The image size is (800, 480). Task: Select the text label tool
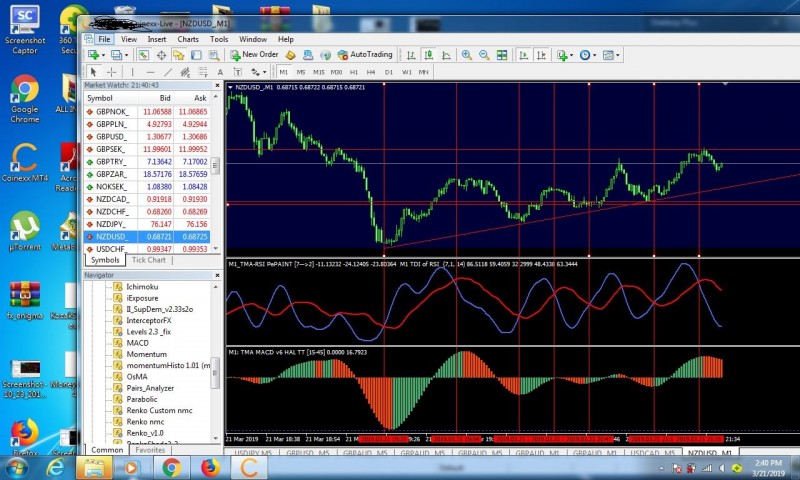[x=237, y=72]
